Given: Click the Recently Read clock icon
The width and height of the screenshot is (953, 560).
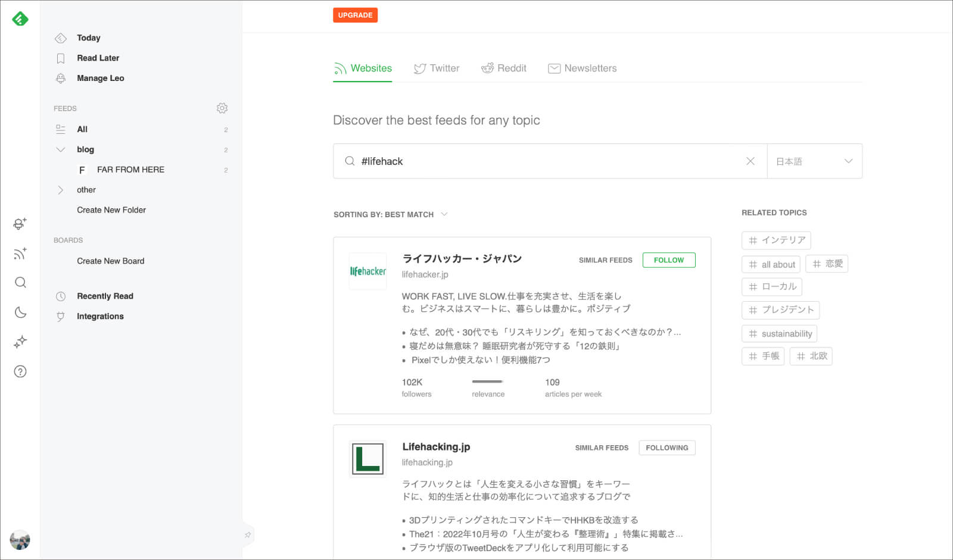Looking at the screenshot, I should pos(60,296).
